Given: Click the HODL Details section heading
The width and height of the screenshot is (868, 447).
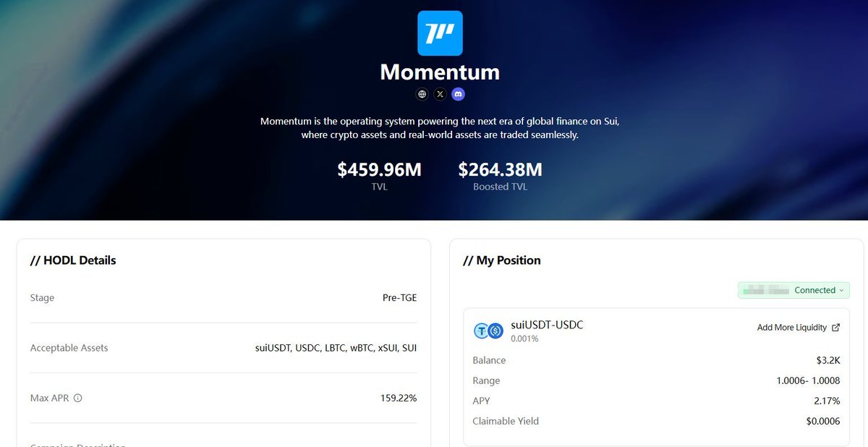Looking at the screenshot, I should [x=73, y=260].
